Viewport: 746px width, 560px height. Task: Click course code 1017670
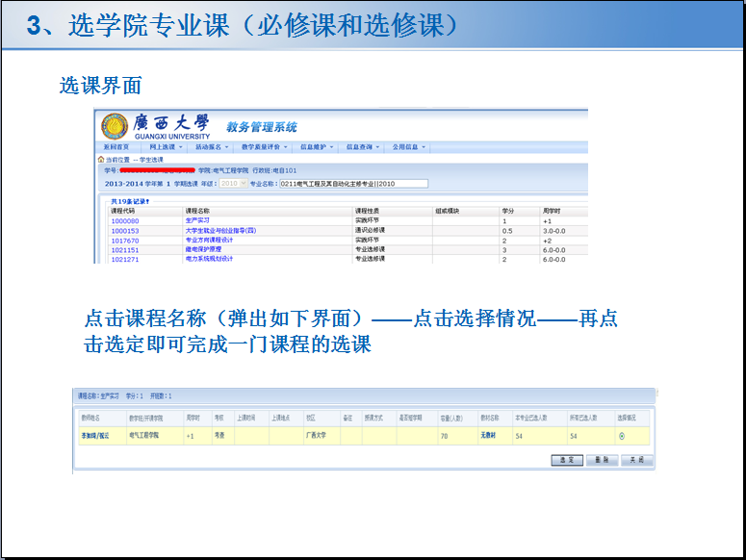pos(125,241)
